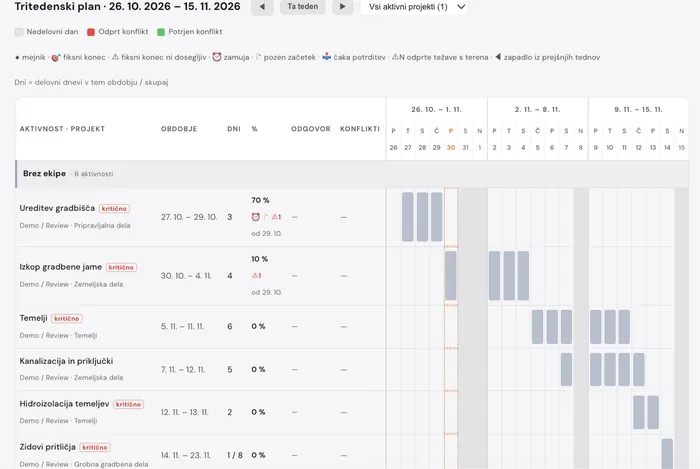Click the 'DNI' column header

click(x=234, y=129)
